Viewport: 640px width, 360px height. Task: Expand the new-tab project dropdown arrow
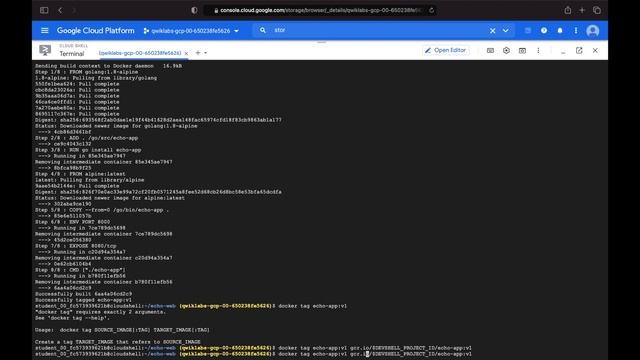(205, 53)
